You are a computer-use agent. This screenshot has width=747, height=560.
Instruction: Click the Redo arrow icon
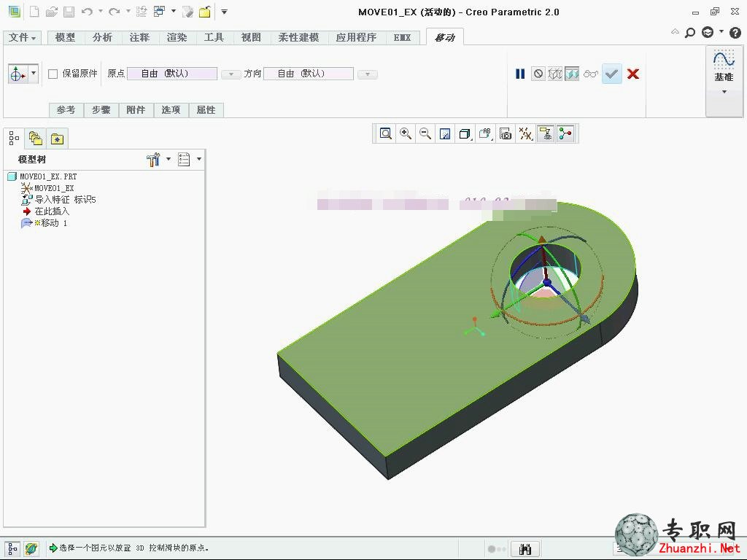[114, 12]
